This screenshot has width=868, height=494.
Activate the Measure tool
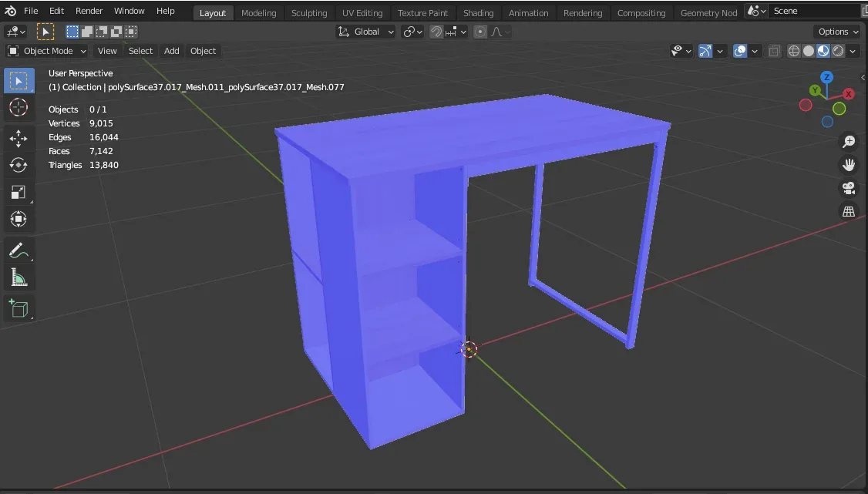(19, 277)
